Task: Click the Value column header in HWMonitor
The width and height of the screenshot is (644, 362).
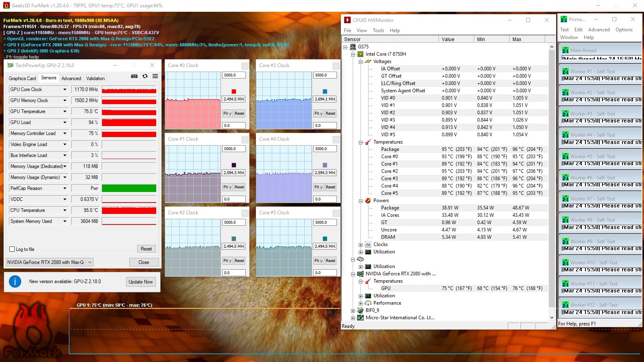Action: click(456, 39)
